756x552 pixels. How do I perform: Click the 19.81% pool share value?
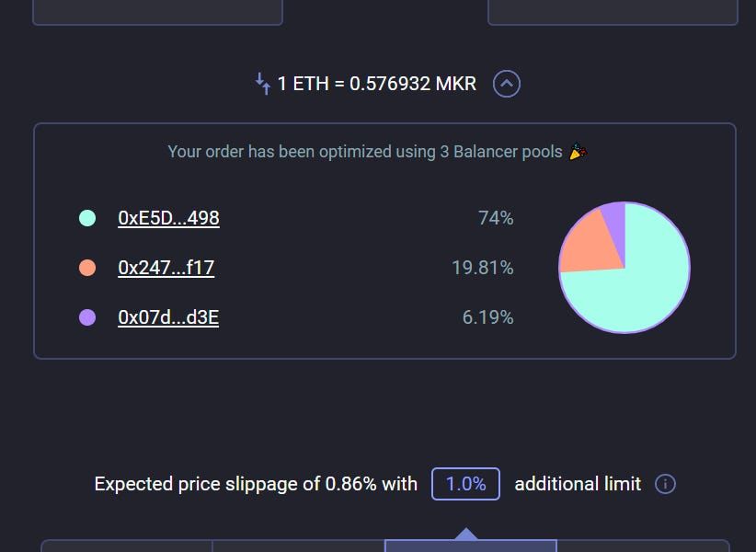[483, 268]
